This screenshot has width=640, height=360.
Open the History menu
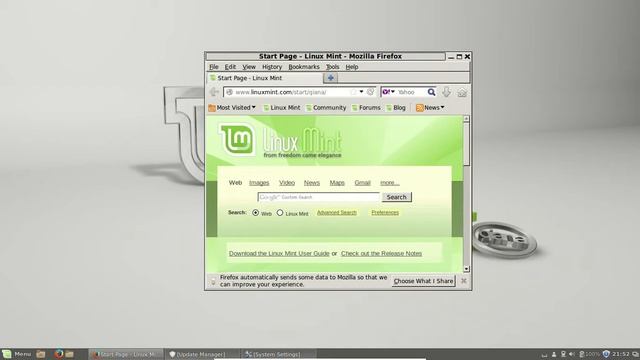(272, 67)
